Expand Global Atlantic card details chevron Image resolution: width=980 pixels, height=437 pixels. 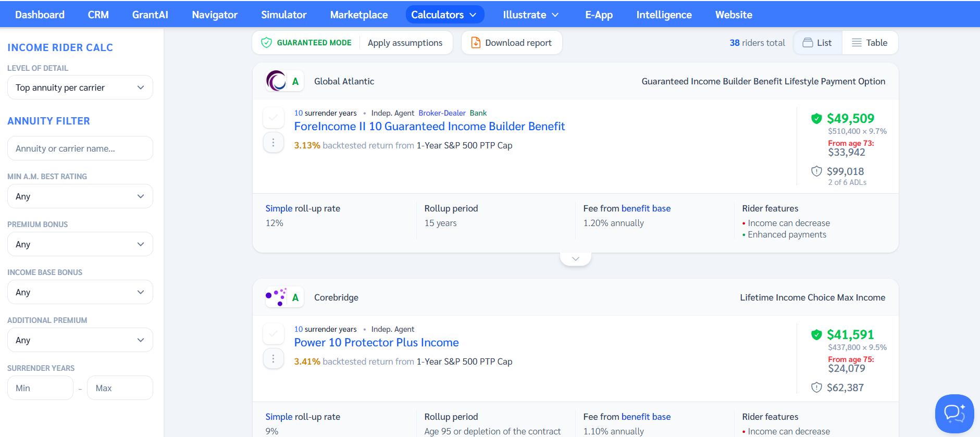coord(575,259)
